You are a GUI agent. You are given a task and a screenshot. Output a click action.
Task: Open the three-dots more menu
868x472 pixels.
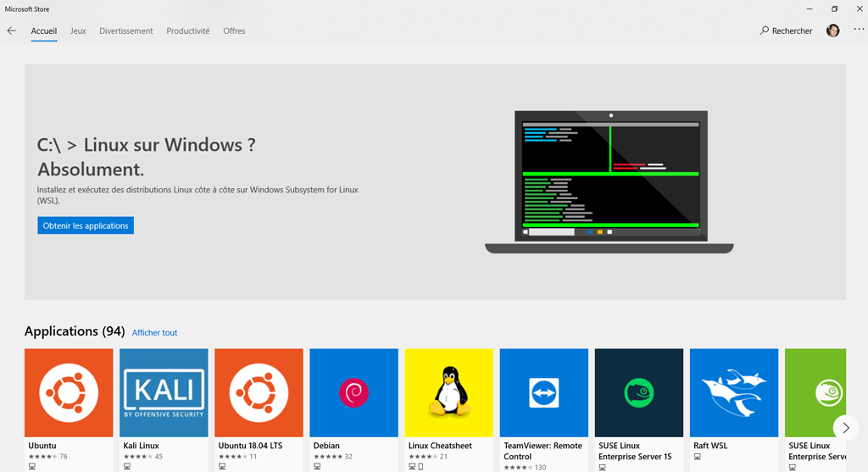tap(859, 30)
